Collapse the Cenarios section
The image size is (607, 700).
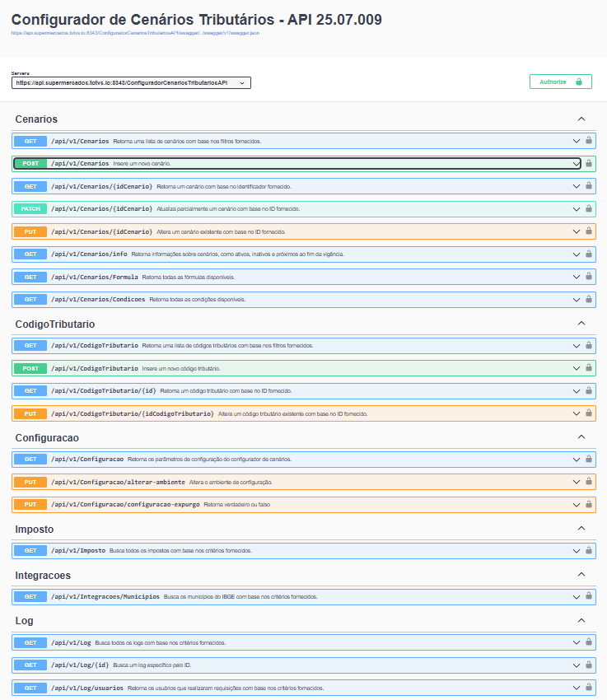tap(581, 119)
